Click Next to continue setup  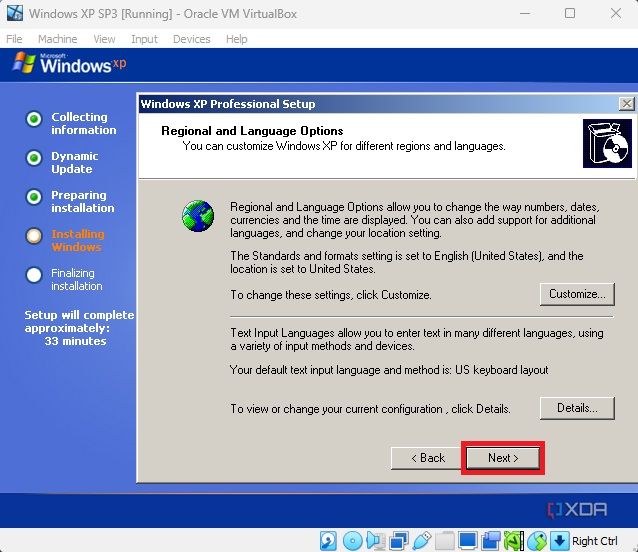point(502,458)
